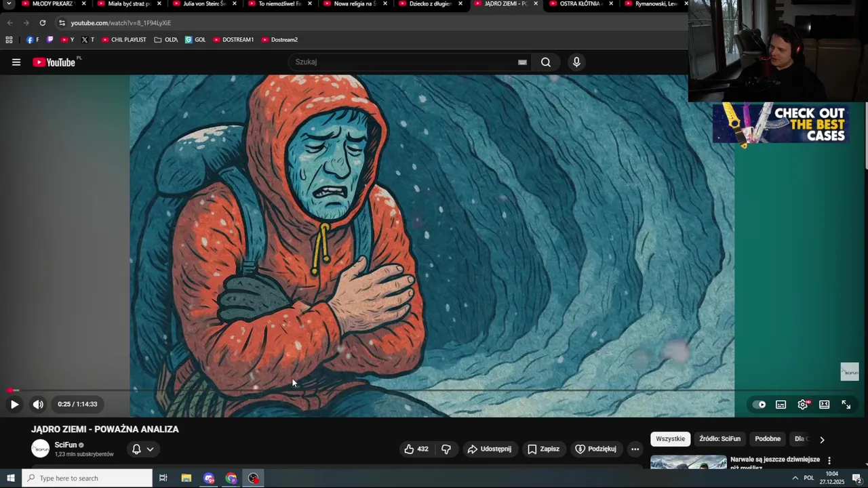Open the Narwale recommended video title

point(775,462)
